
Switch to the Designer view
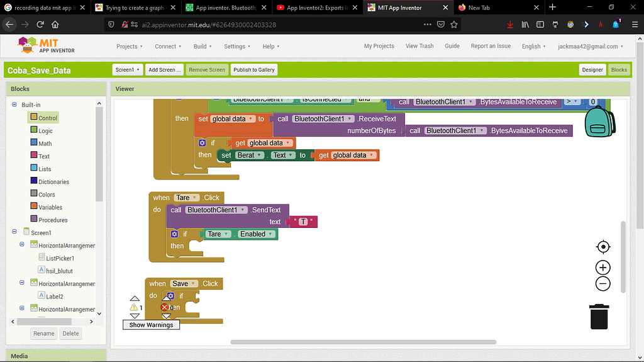click(x=592, y=70)
